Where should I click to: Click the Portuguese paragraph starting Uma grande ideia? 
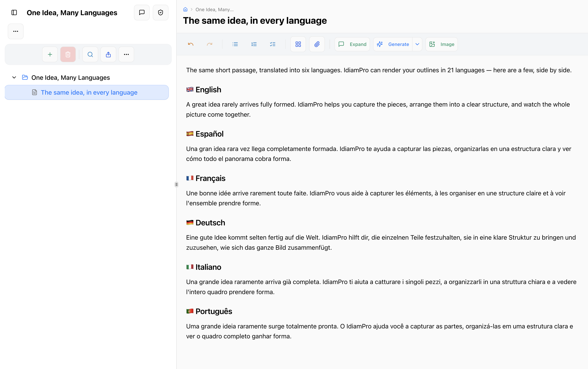click(380, 331)
